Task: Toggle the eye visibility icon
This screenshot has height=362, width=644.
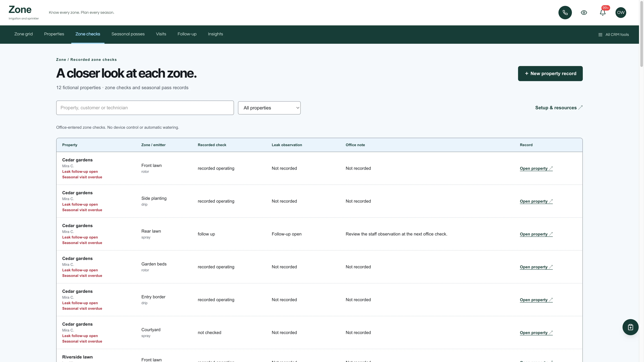Action: click(x=584, y=13)
